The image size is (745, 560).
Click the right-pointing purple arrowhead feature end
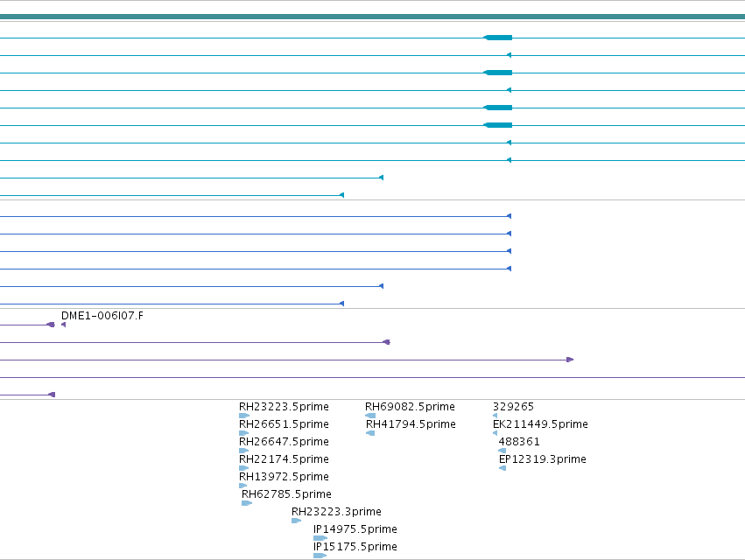pyautogui.click(x=570, y=360)
